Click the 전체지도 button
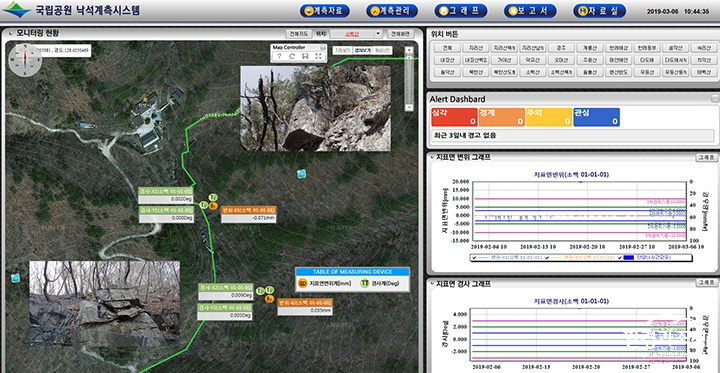 coord(298,34)
